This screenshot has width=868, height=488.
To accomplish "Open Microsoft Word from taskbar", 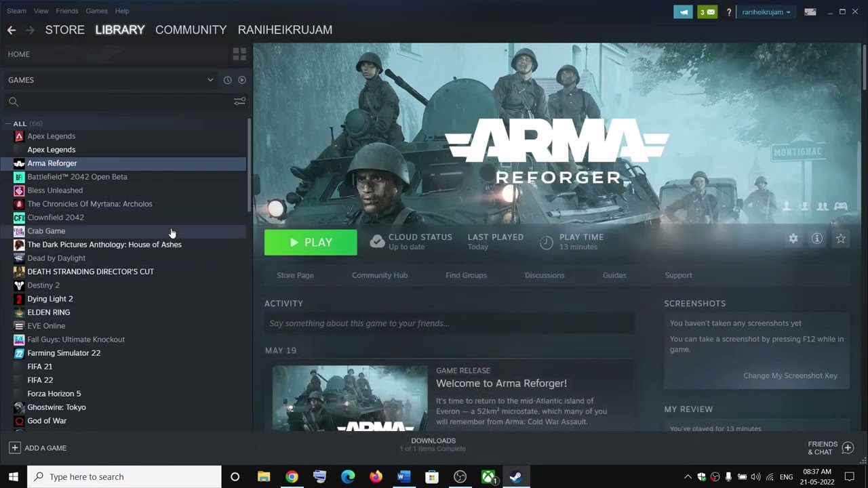I will (x=403, y=477).
